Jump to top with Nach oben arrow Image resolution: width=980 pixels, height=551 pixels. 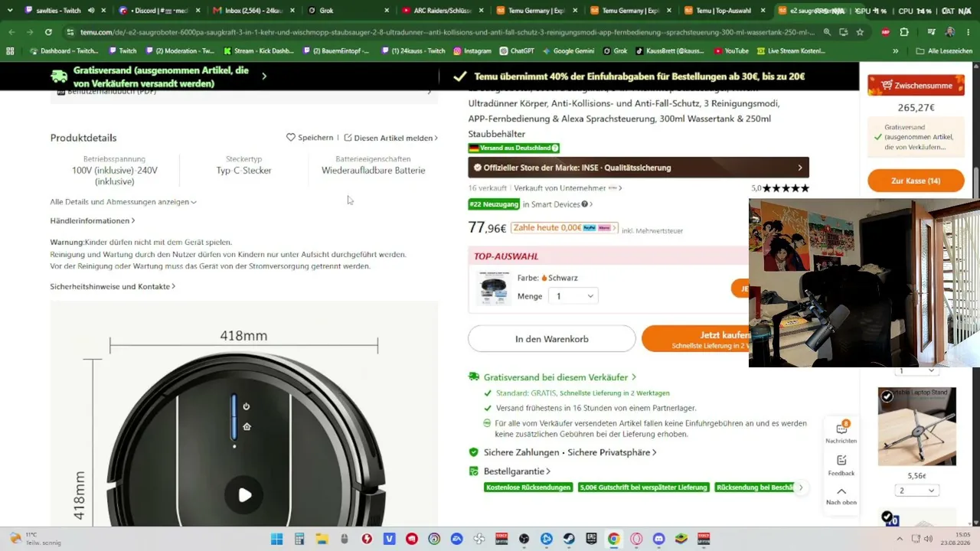tap(841, 491)
